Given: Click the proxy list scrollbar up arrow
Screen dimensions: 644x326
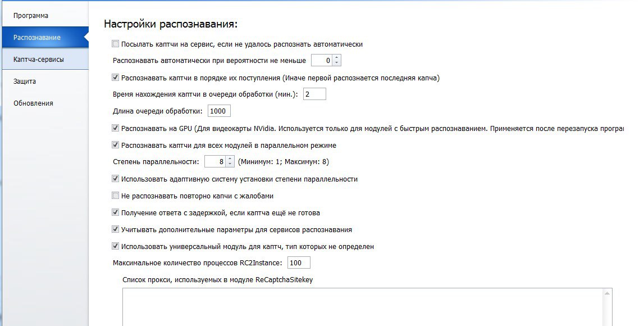Looking at the screenshot, I should coord(607,293).
